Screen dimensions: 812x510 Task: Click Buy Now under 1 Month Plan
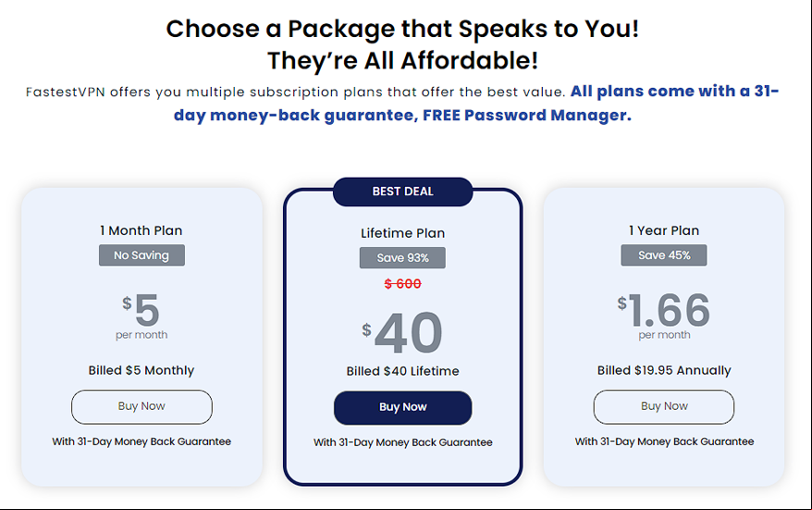click(141, 407)
